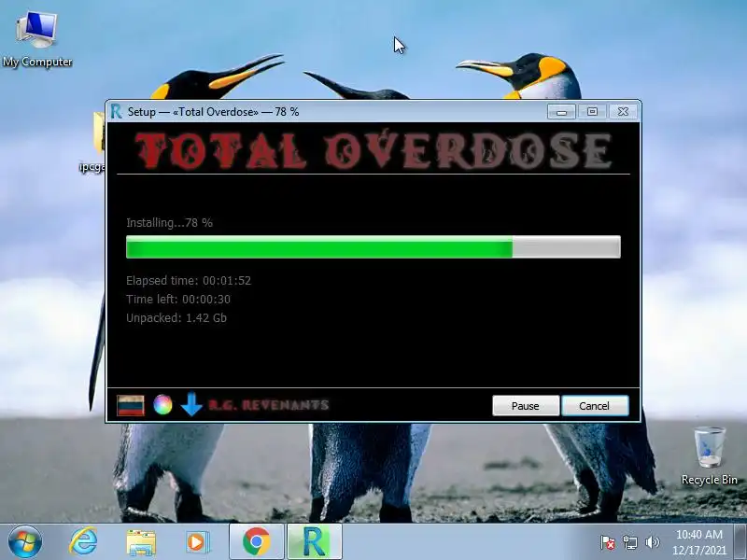Select the Recycle Bin desktop icon
This screenshot has height=560, width=747.
[x=710, y=456]
